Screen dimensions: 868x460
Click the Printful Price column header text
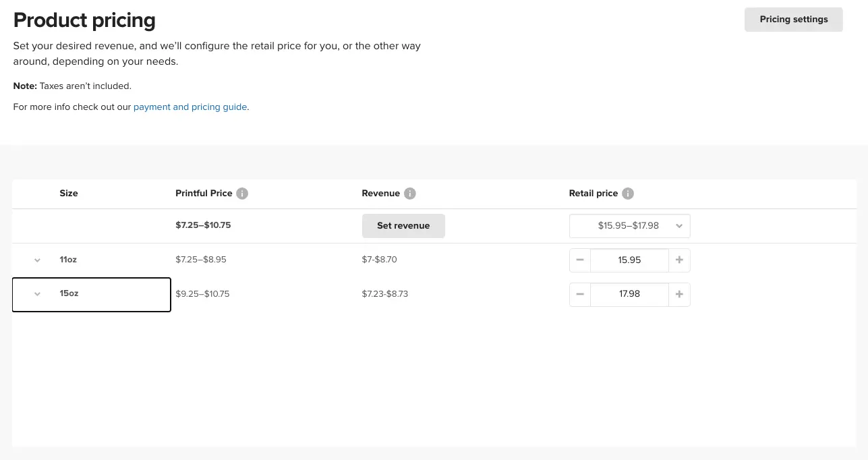[204, 194]
